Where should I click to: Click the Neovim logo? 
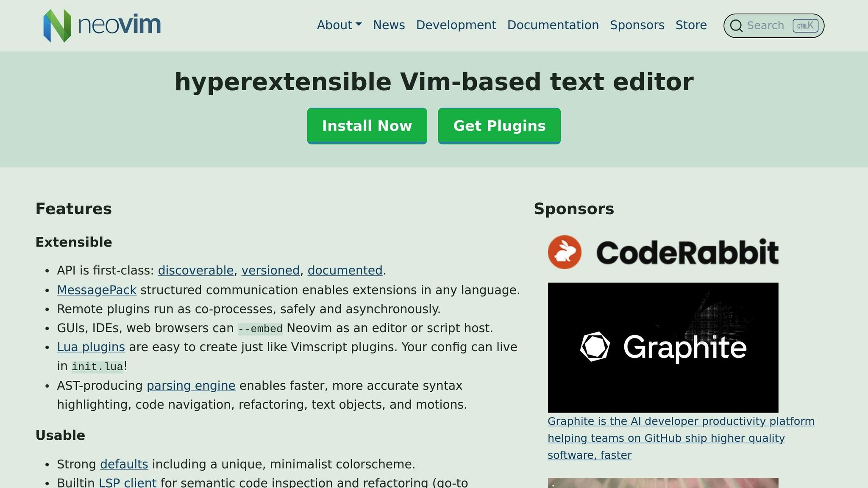tap(102, 25)
